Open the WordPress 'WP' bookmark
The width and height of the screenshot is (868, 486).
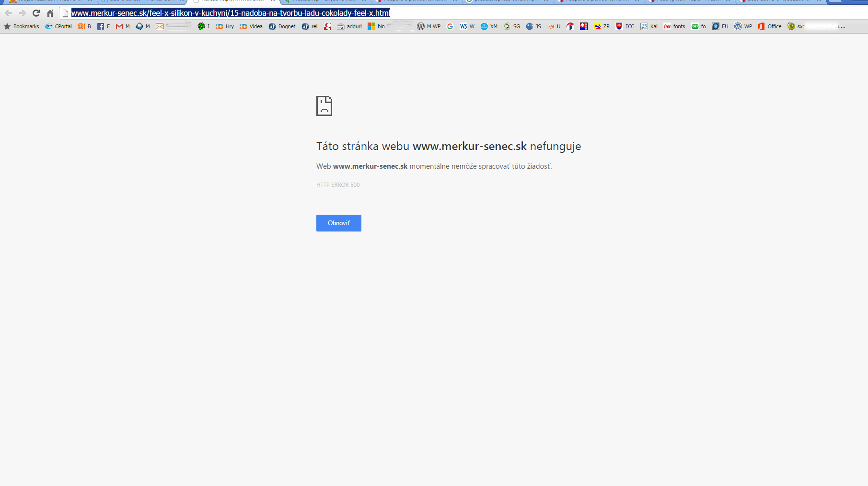click(x=743, y=26)
